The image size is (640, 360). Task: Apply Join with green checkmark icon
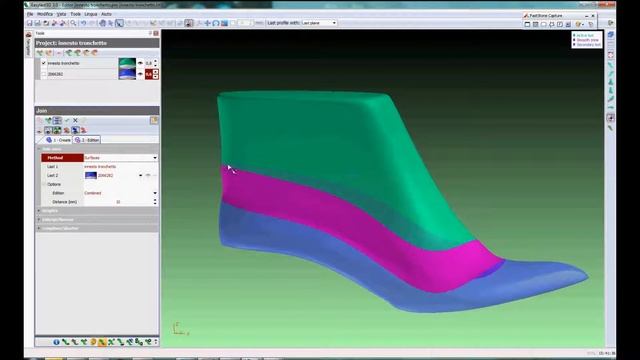pos(67,120)
